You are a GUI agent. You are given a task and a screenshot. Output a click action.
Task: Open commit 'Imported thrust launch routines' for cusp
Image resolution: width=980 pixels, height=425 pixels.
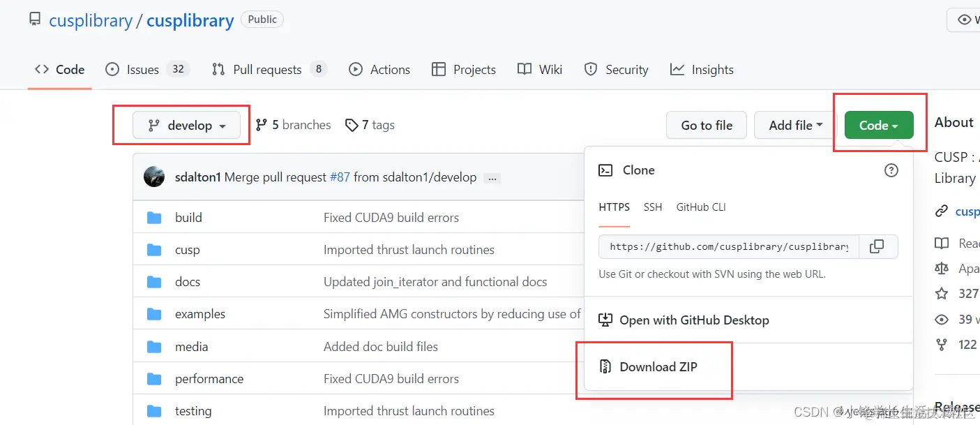(409, 250)
